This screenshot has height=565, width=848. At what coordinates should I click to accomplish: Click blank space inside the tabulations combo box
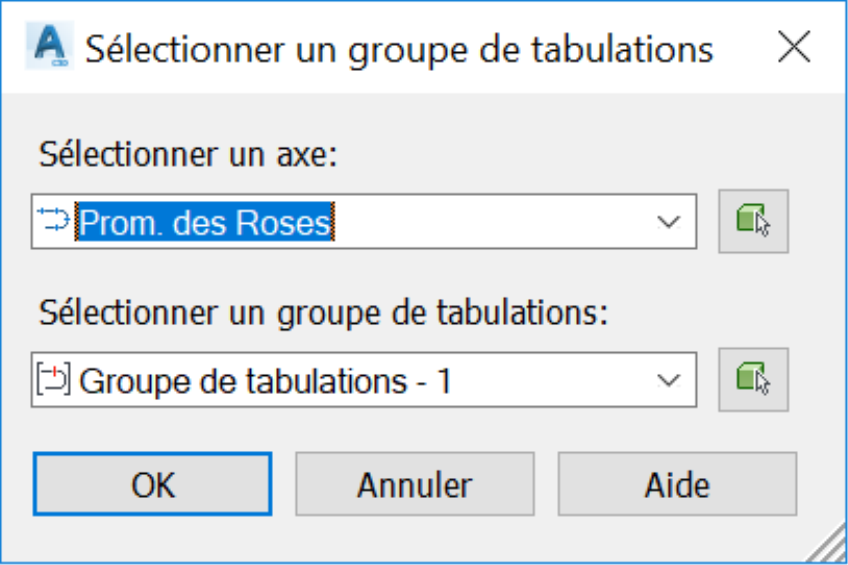(x=552, y=380)
